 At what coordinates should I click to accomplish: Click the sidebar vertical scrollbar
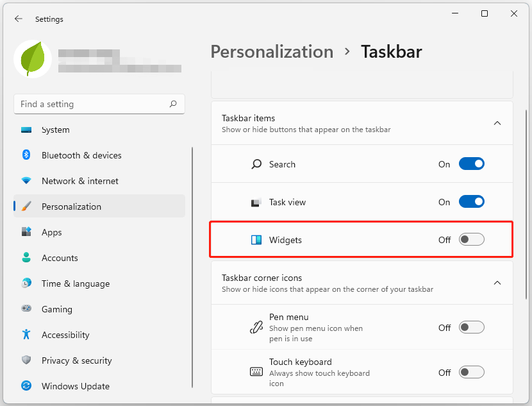pos(192,267)
